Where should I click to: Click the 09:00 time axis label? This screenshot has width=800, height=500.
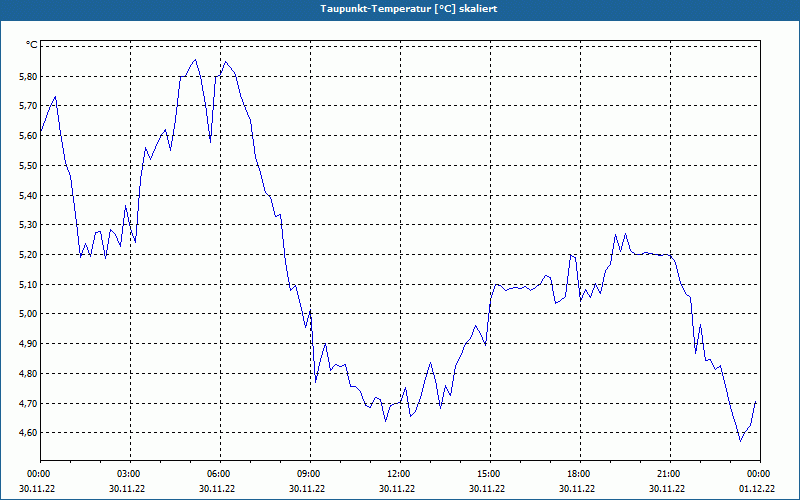point(308,474)
